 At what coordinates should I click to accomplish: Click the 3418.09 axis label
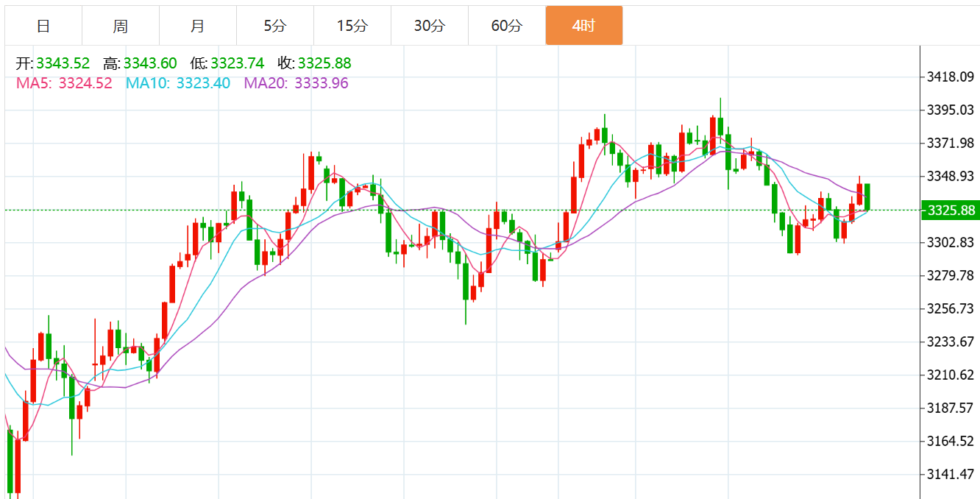click(x=951, y=77)
